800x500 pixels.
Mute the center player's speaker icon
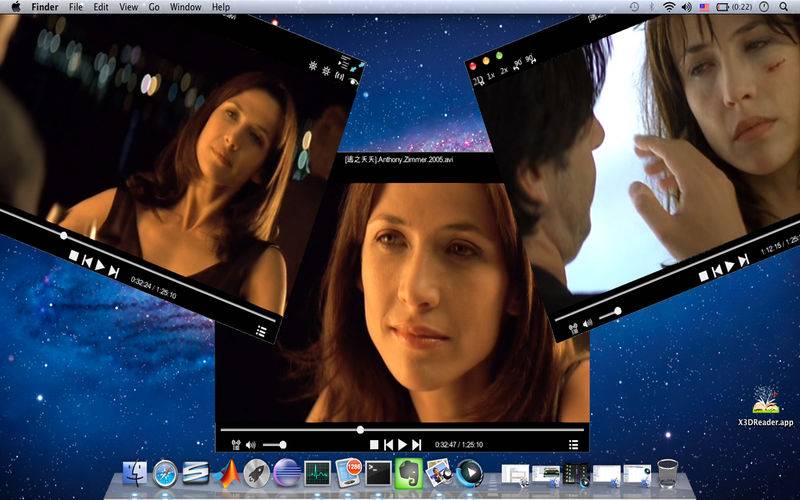click(x=251, y=445)
